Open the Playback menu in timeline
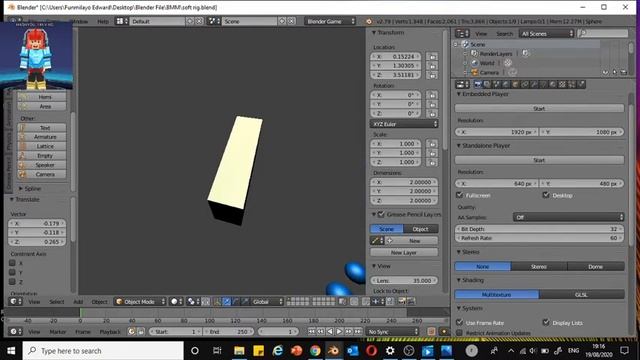The width and height of the screenshot is (640, 360). [110, 331]
